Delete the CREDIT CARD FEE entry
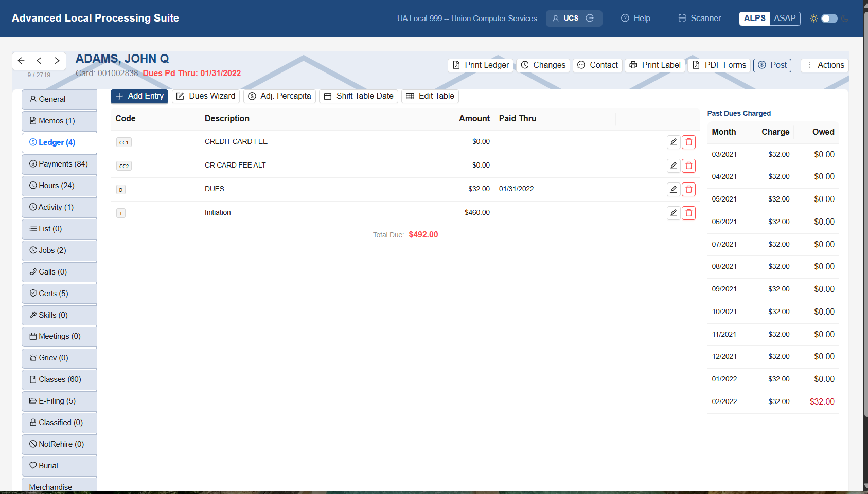This screenshot has width=868, height=494. click(x=688, y=142)
